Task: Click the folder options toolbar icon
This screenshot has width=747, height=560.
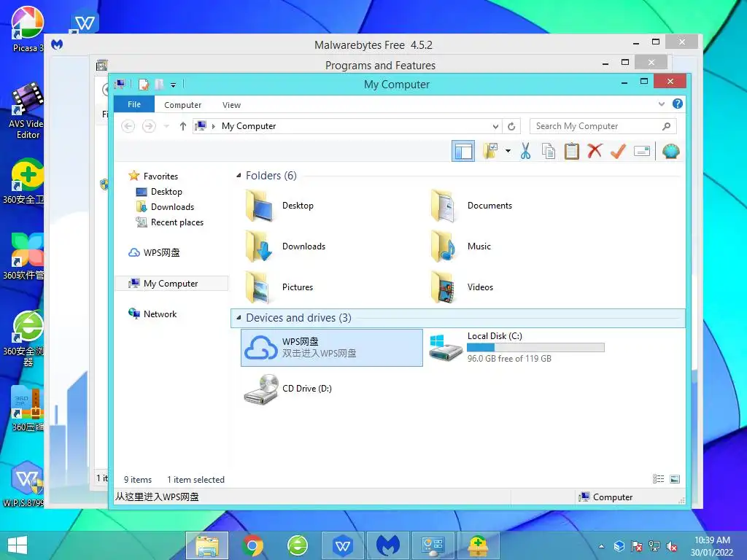Action: pyautogui.click(x=490, y=151)
